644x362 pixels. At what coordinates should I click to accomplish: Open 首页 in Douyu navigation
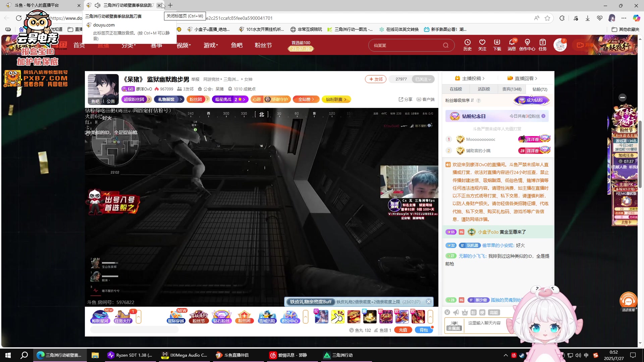click(x=79, y=45)
